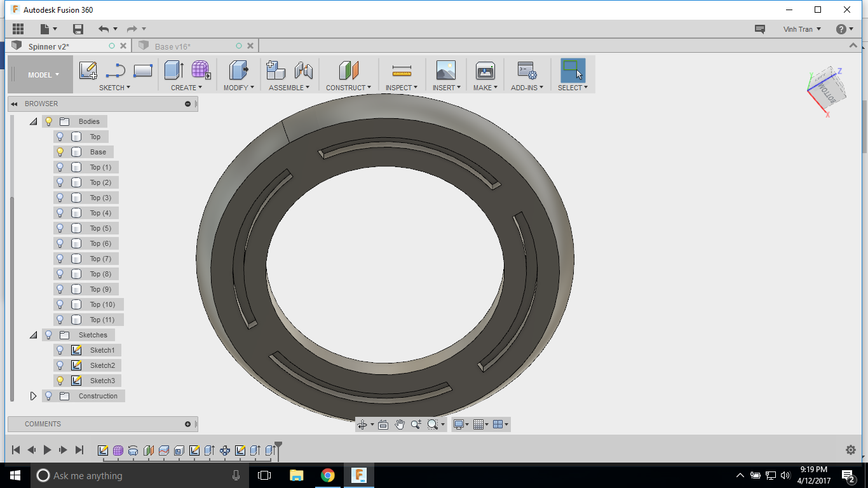The image size is (868, 488).
Task: Click the purple form feature in timeline
Action: (x=118, y=451)
